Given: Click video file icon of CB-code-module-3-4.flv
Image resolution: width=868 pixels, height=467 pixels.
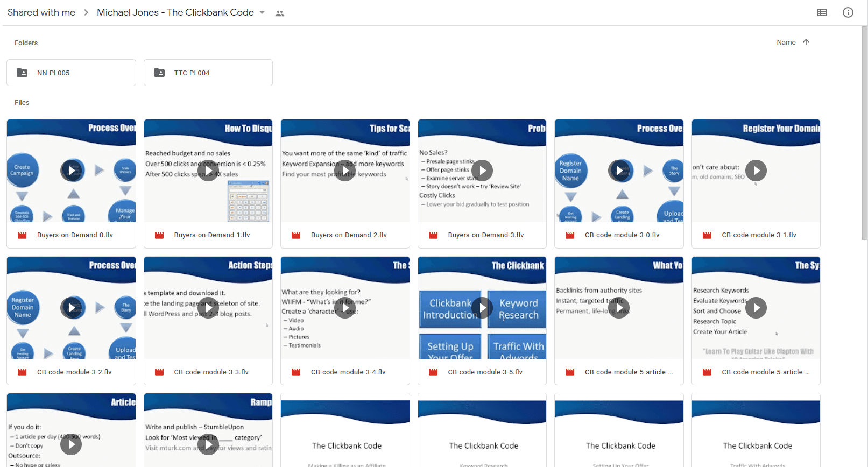Looking at the screenshot, I should (x=296, y=372).
